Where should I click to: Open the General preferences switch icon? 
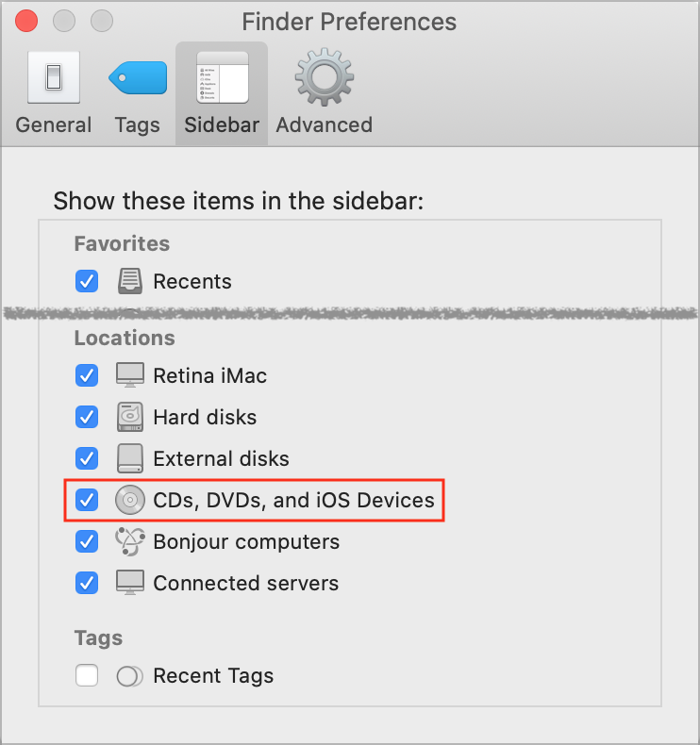pos(54,77)
